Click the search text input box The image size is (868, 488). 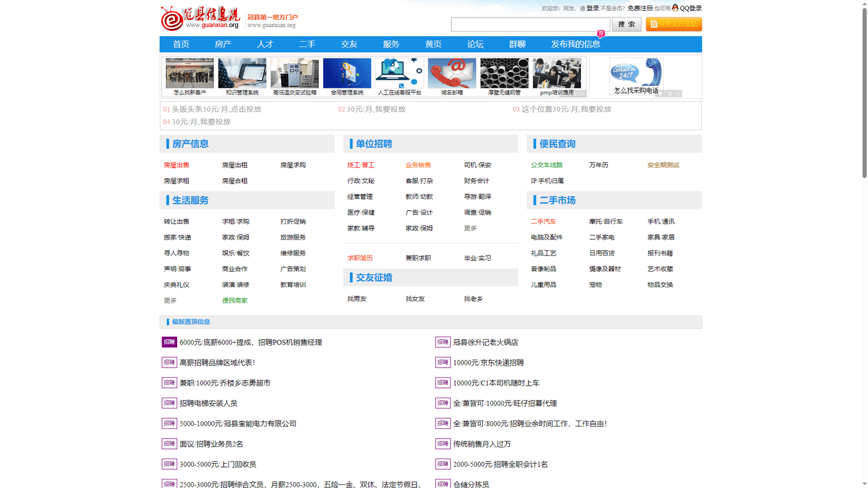tap(530, 25)
